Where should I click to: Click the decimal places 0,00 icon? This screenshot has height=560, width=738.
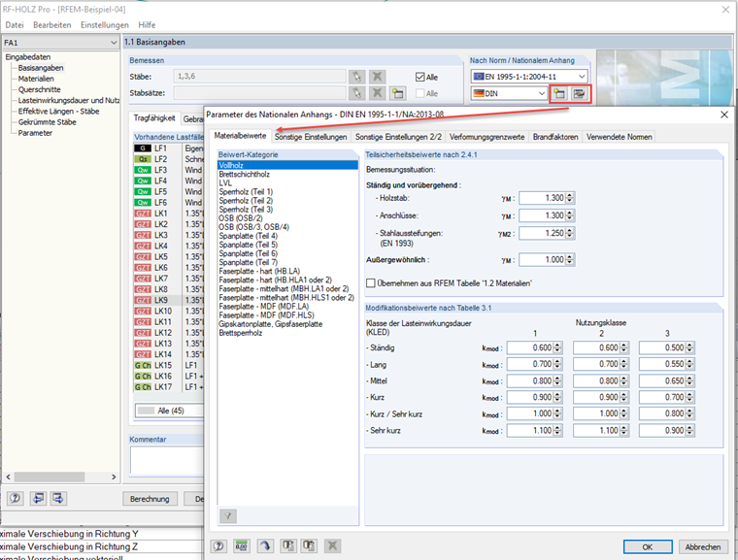click(240, 547)
